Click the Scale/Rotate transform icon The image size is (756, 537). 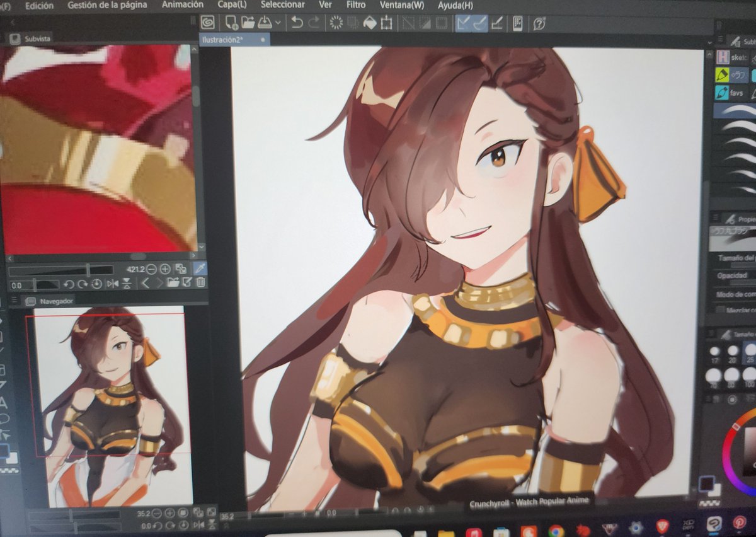[x=387, y=23]
